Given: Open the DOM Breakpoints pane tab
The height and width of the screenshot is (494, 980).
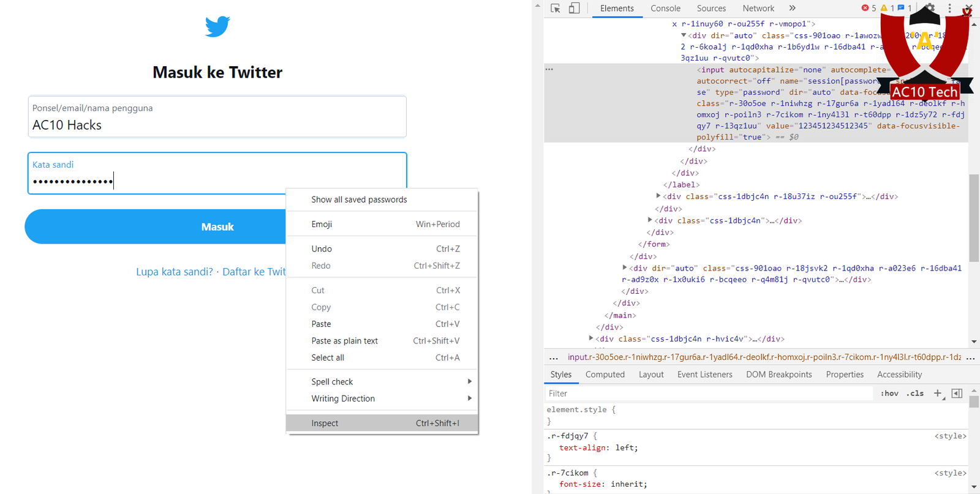Looking at the screenshot, I should tap(779, 375).
